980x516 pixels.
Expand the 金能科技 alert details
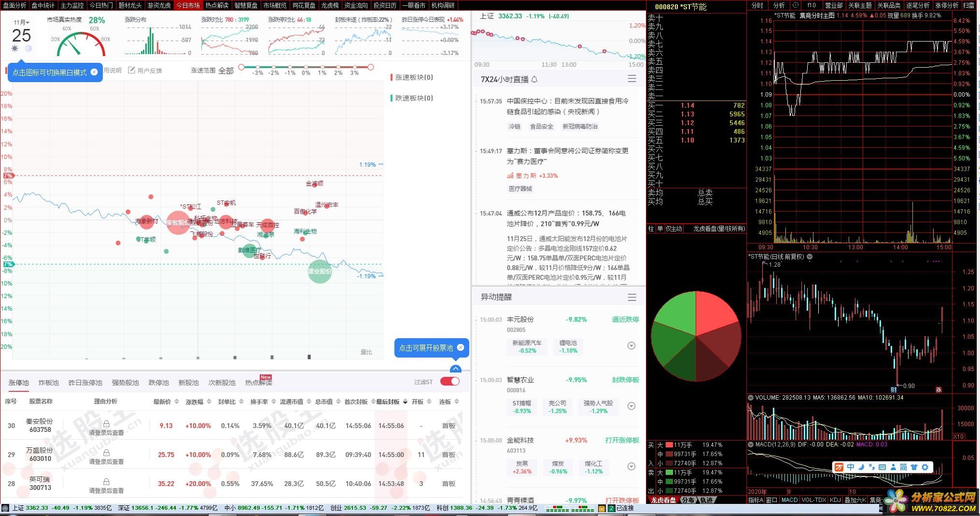[631, 466]
